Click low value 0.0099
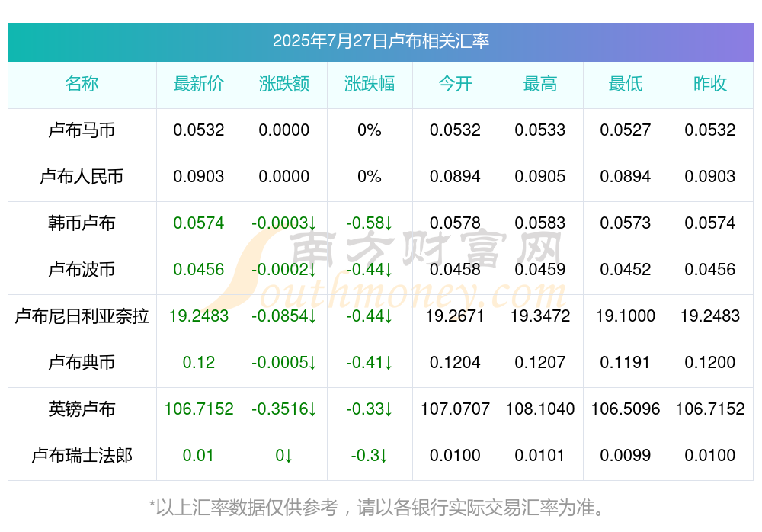Screen dimensions: 762x532 tap(626, 456)
